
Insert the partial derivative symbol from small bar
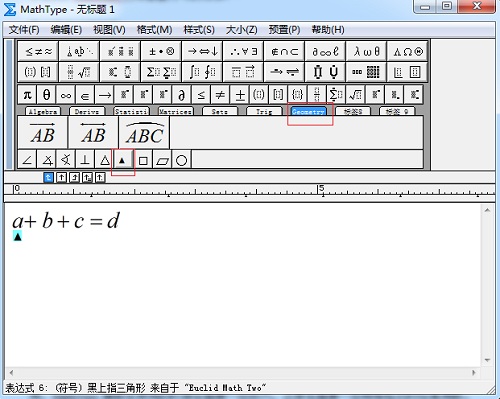182,95
